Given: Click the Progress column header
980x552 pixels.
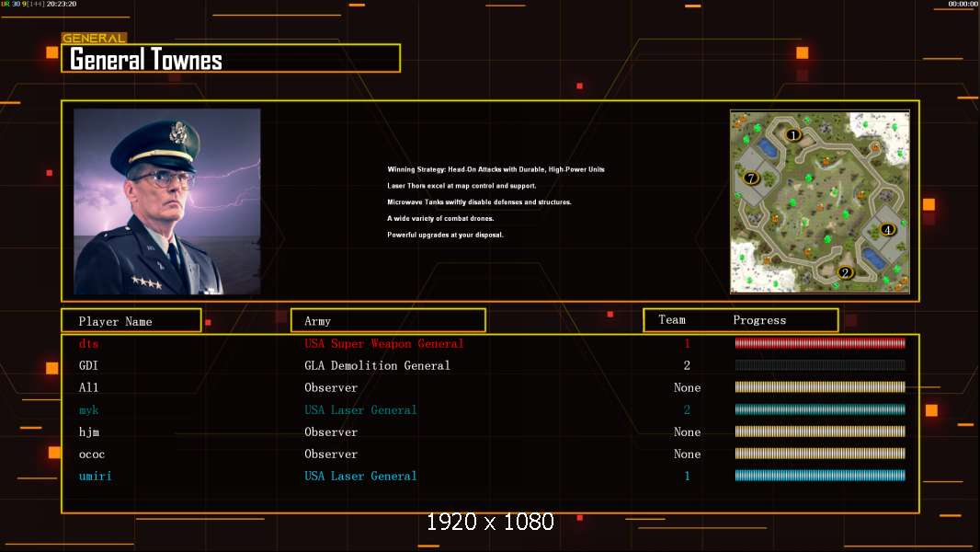Looking at the screenshot, I should coord(759,320).
